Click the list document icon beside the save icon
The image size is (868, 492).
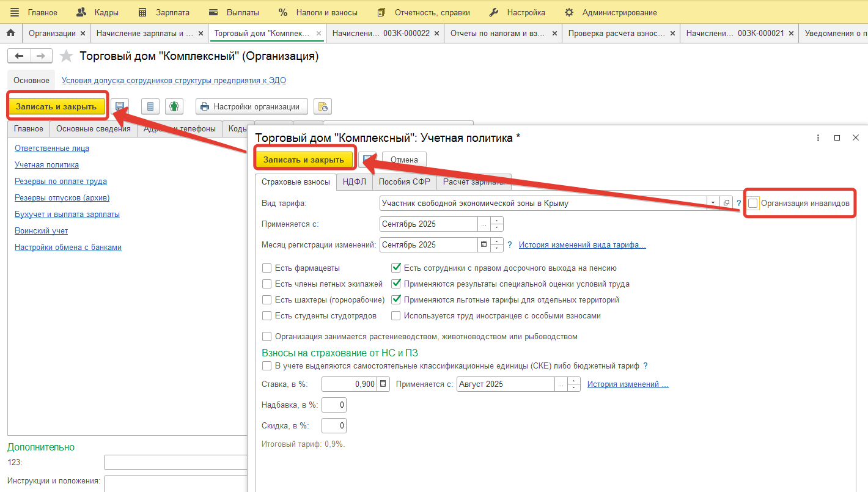coord(150,106)
